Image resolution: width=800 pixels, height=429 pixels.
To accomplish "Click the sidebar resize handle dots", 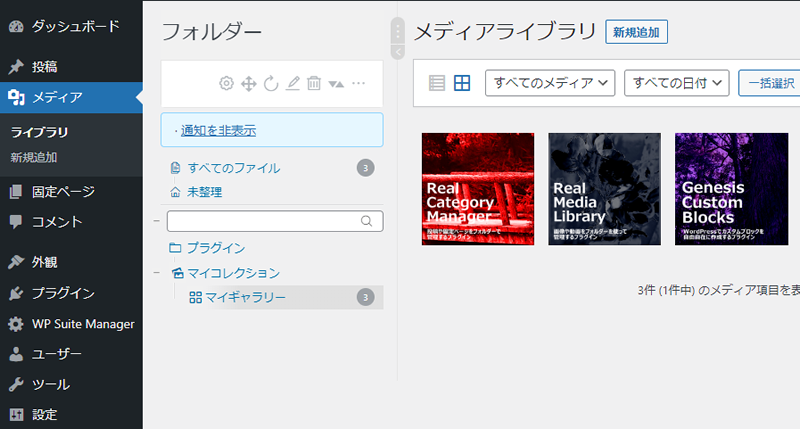I will (397, 31).
